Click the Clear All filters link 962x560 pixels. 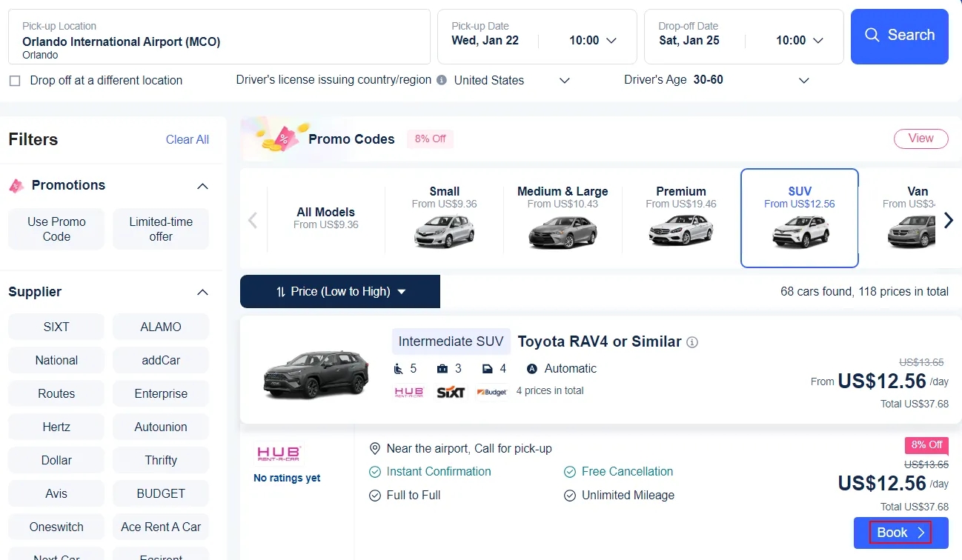[x=187, y=139]
